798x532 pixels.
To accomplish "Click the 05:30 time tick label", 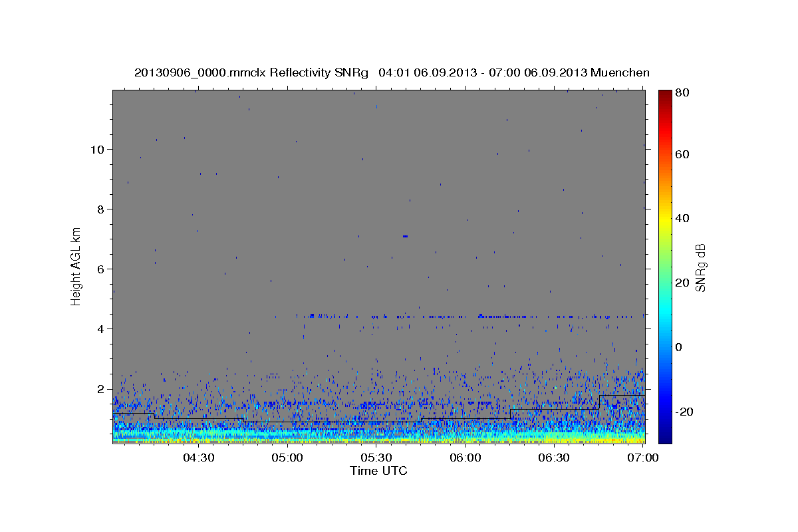I will (x=376, y=458).
